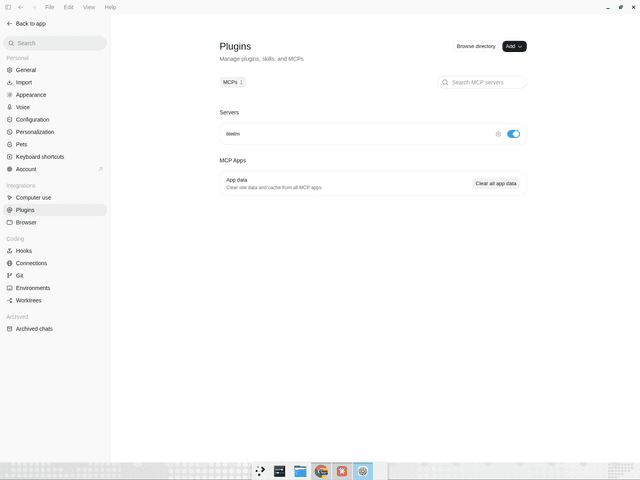Open Keyboard shortcuts settings
640x480 pixels.
coord(55,157)
